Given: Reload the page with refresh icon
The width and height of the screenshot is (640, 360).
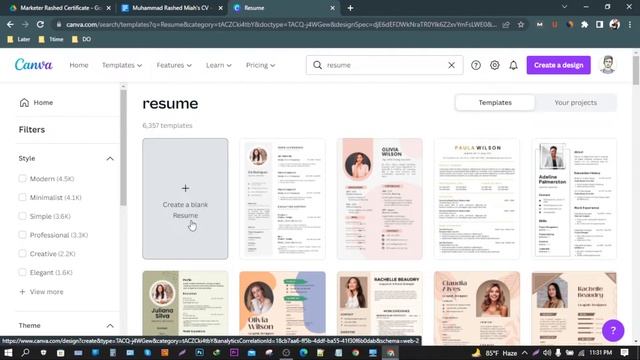Looking at the screenshot, I should [x=40, y=24].
